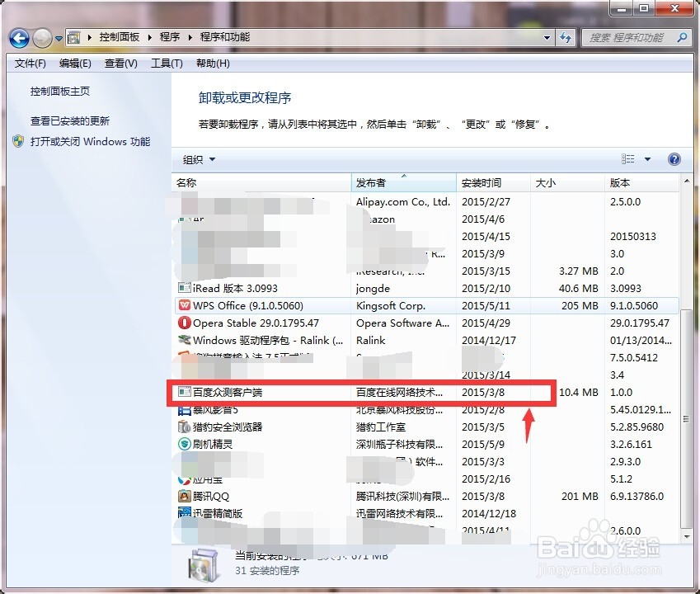
Task: Select Opera Stable 29.0.1795.47 entry
Action: point(426,323)
